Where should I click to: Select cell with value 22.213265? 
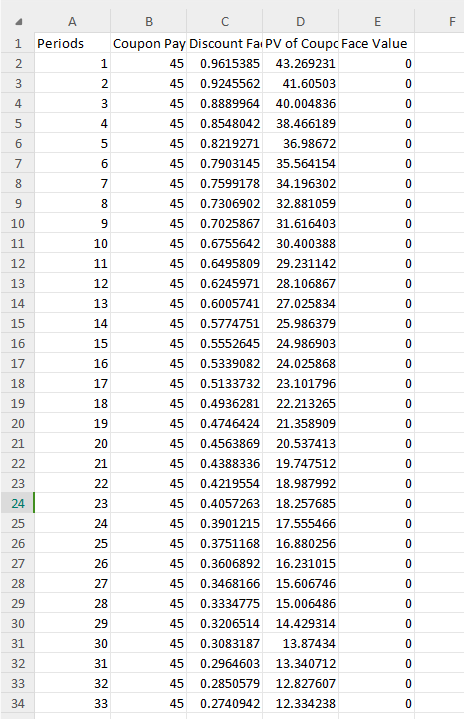point(300,404)
